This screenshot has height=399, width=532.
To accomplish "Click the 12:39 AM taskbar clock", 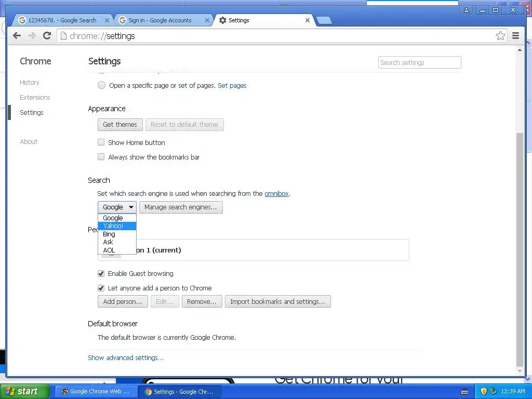I will [x=513, y=391].
